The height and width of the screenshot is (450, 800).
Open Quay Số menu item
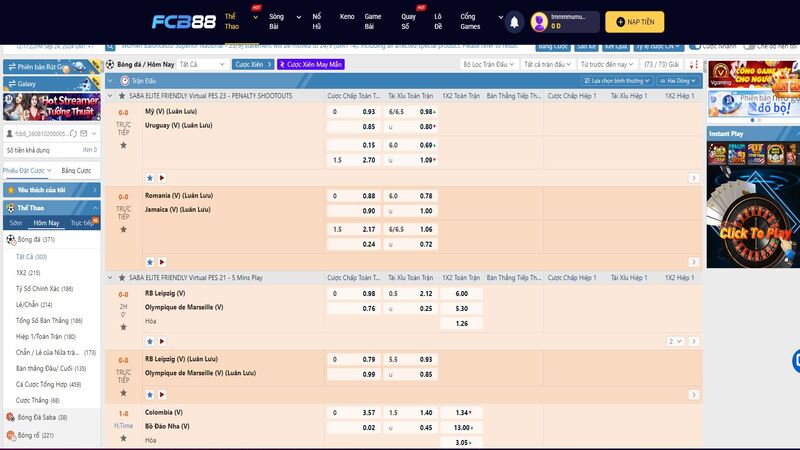coord(408,21)
